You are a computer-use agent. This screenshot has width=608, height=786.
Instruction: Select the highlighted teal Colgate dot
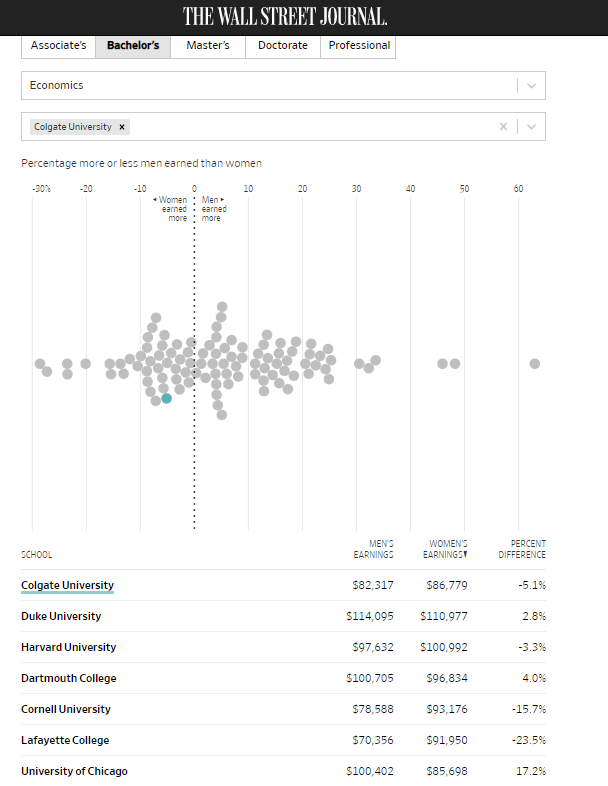click(166, 398)
